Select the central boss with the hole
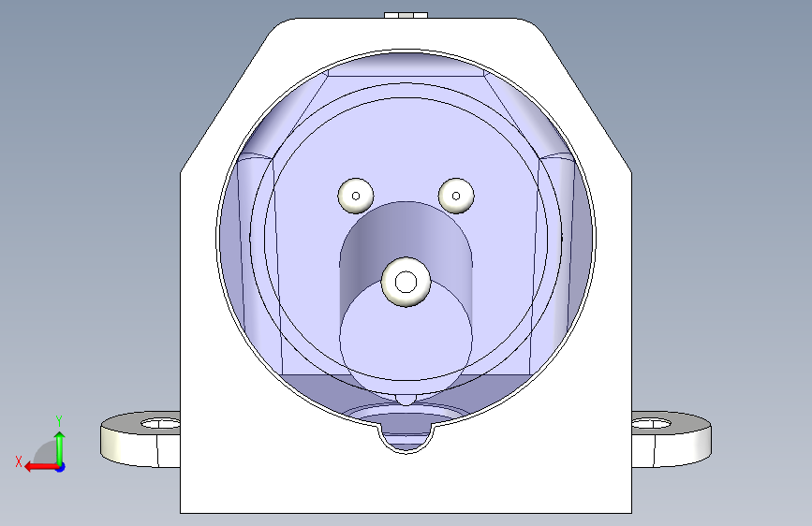This screenshot has height=526, width=812. point(406,282)
